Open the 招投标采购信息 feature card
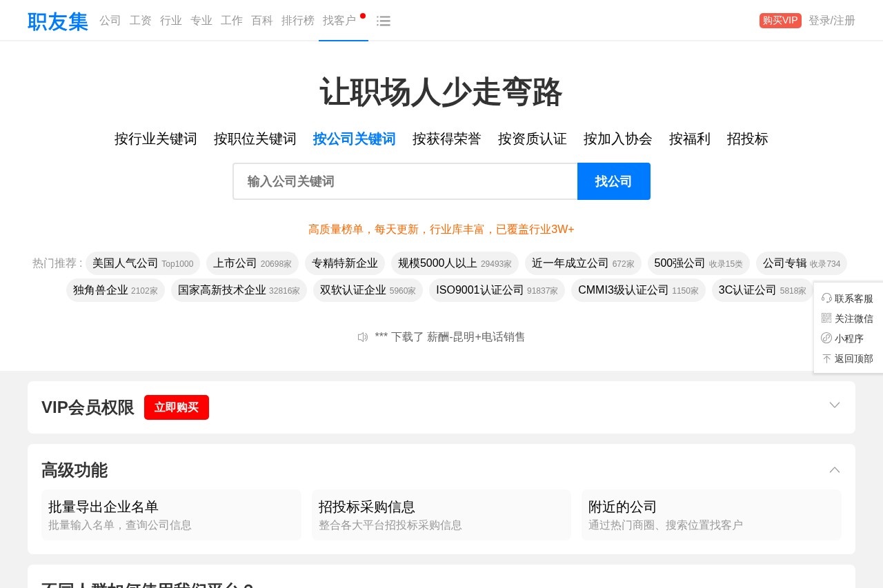 (441, 515)
